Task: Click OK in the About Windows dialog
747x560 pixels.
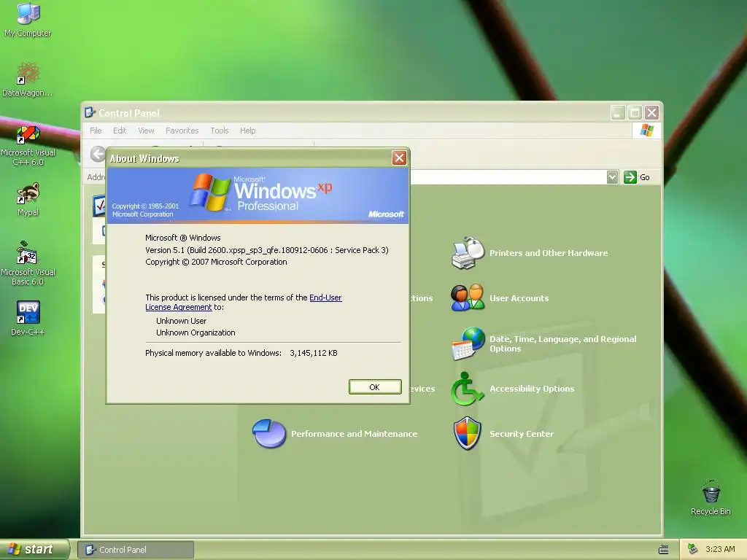Action: [x=375, y=387]
